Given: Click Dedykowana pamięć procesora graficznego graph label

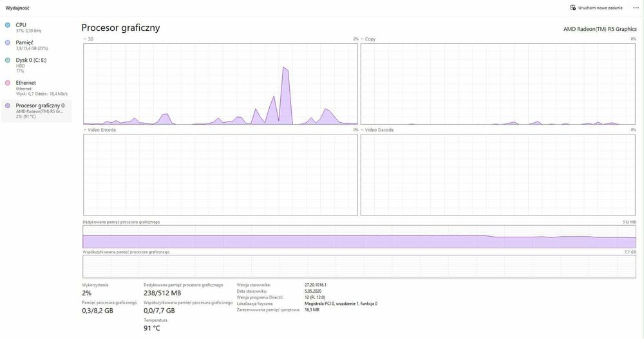Looking at the screenshot, I should (x=121, y=222).
